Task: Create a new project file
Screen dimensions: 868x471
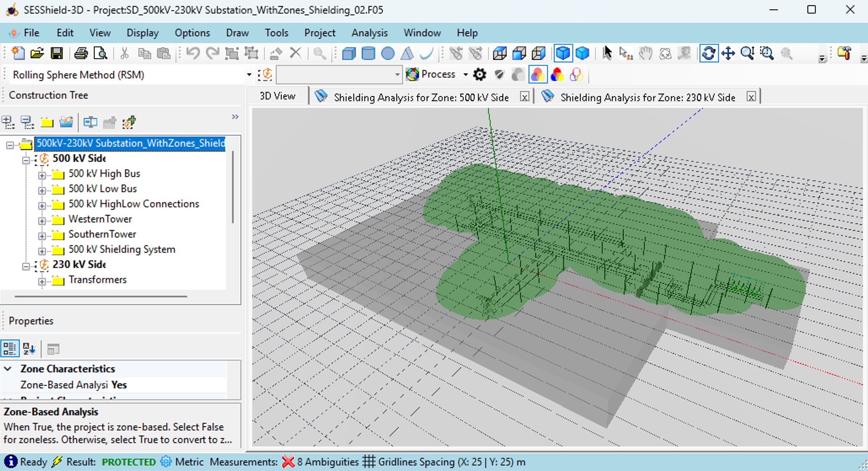Action: [18, 53]
